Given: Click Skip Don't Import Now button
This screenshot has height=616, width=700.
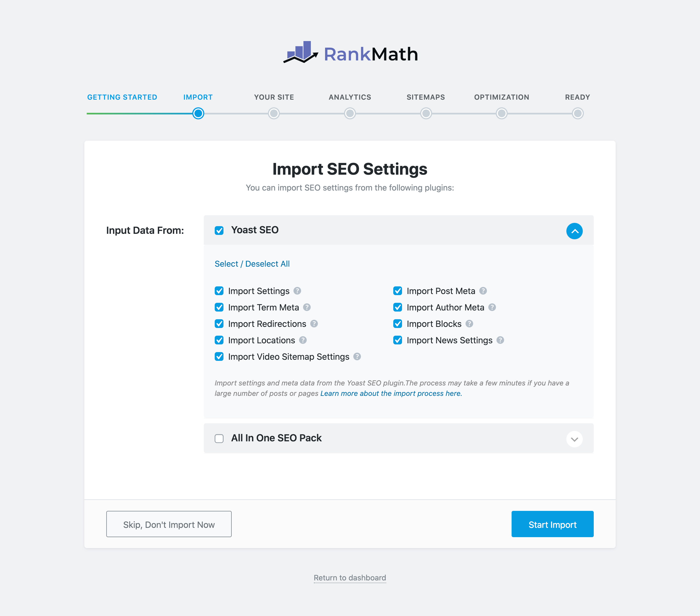Looking at the screenshot, I should [169, 524].
